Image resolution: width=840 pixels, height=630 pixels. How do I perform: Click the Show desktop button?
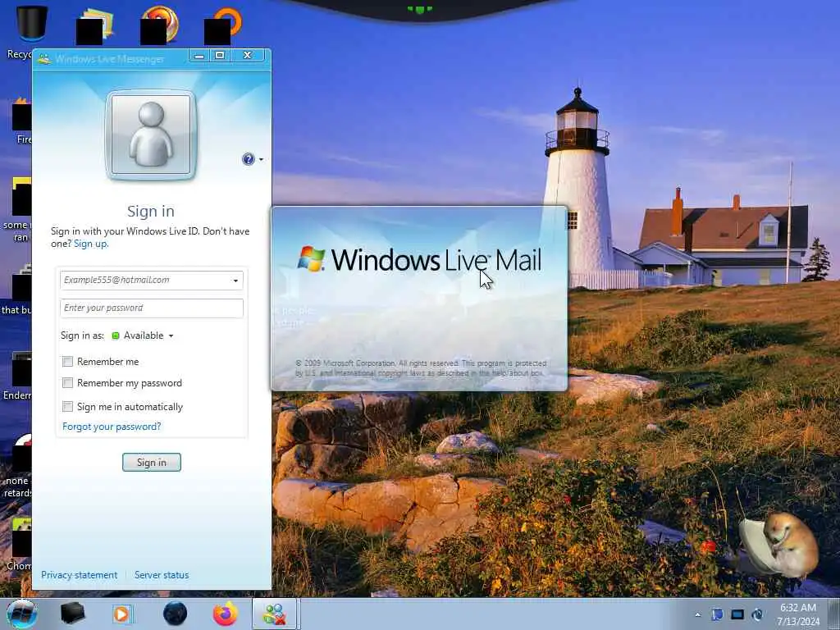[833, 614]
